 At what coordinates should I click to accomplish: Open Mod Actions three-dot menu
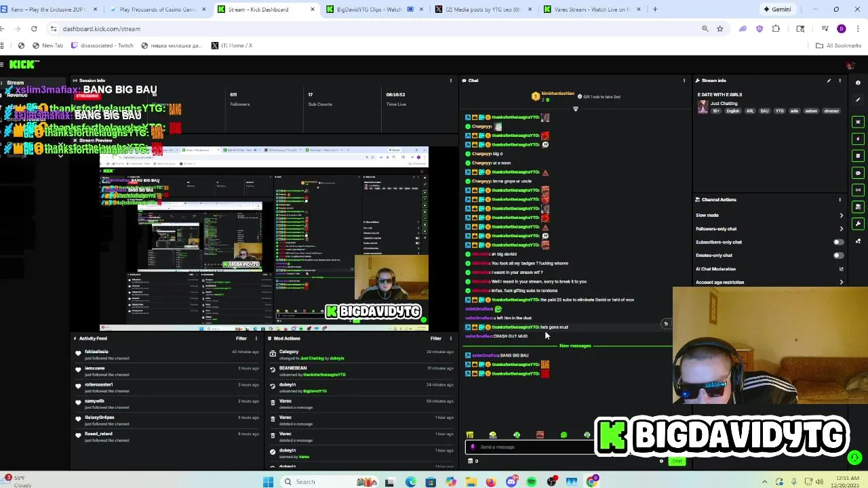point(451,338)
